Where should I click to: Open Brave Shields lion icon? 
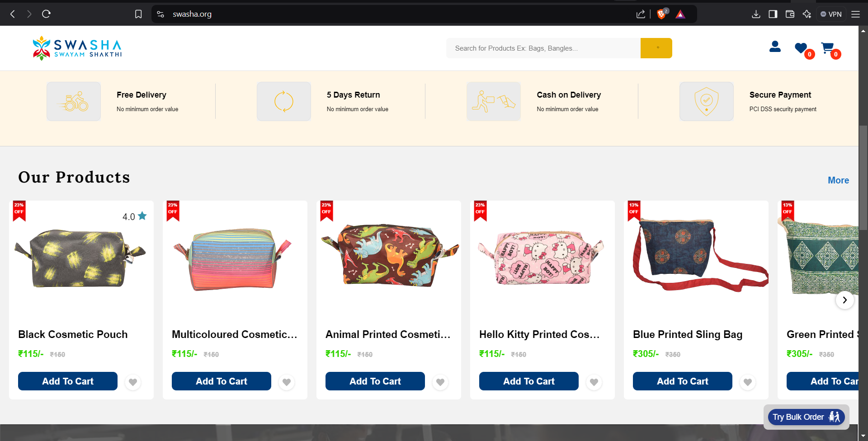click(661, 14)
